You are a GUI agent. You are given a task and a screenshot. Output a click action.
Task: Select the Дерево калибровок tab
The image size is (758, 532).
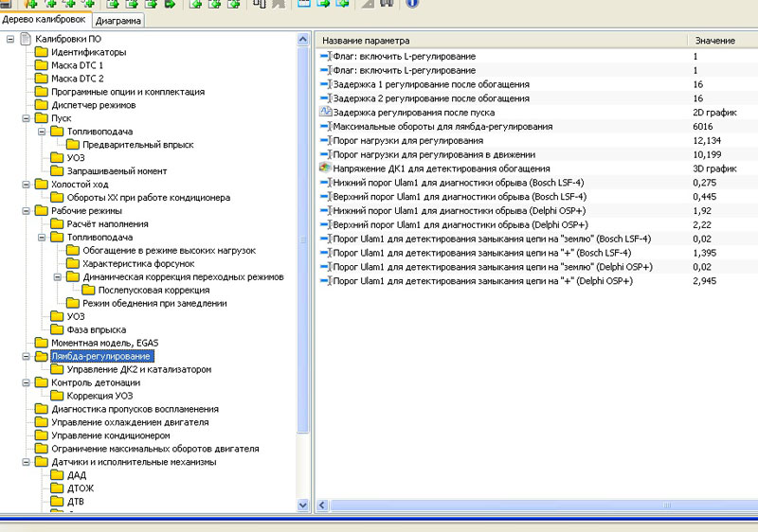45,20
